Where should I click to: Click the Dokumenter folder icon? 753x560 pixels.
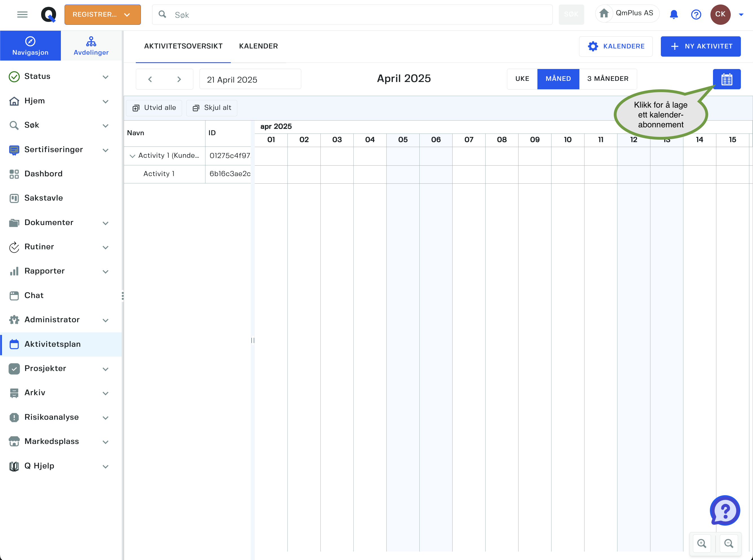pos(14,223)
